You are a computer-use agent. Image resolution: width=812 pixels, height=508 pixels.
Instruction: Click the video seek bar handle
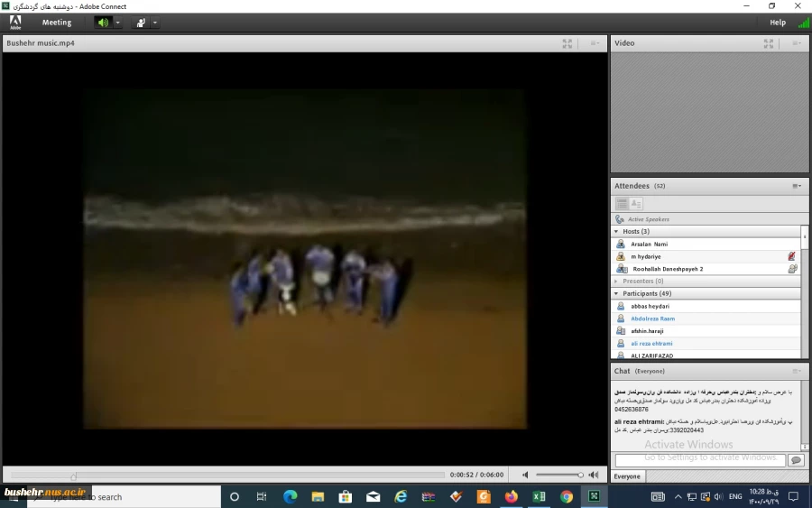coord(74,476)
